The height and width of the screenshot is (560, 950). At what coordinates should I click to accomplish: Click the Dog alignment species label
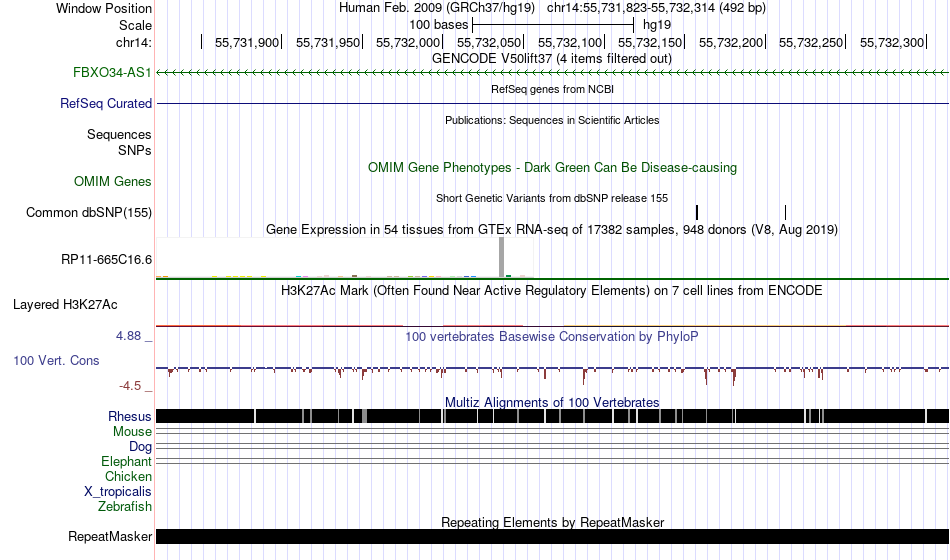tap(141, 447)
